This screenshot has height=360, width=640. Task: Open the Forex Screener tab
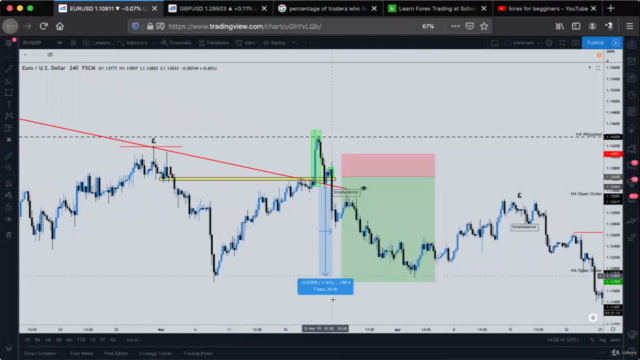40,353
